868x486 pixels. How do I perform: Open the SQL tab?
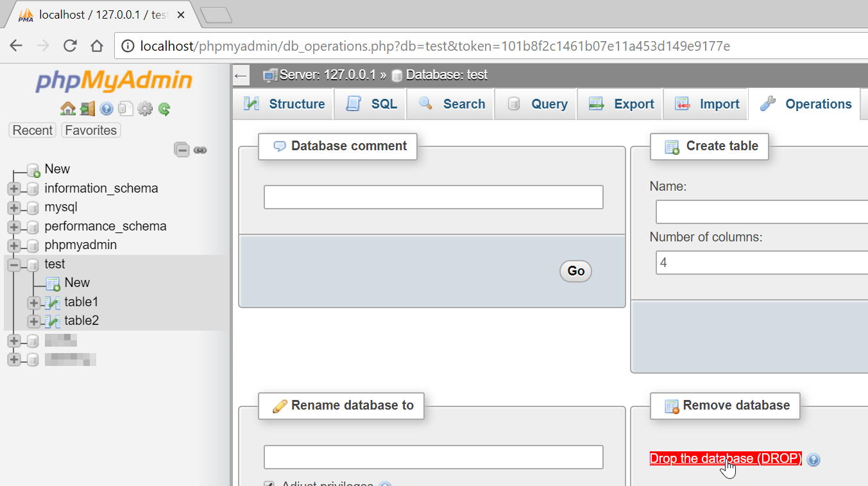coord(372,104)
